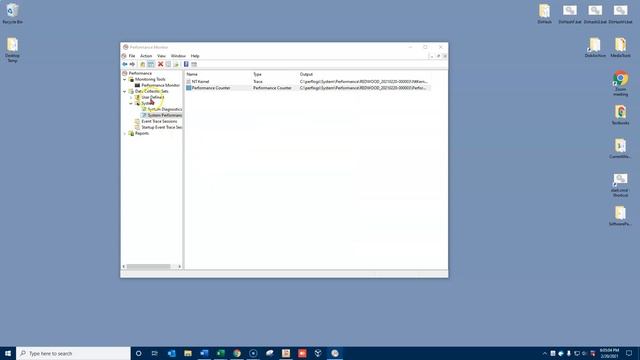The width and height of the screenshot is (640, 360).
Task: Select the MediaTools desktop folder
Action: coord(620,47)
